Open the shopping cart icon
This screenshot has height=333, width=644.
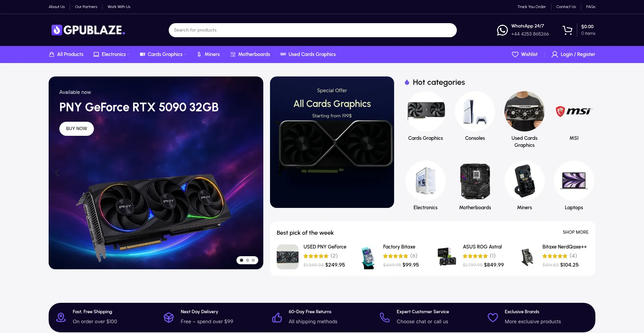pos(568,30)
